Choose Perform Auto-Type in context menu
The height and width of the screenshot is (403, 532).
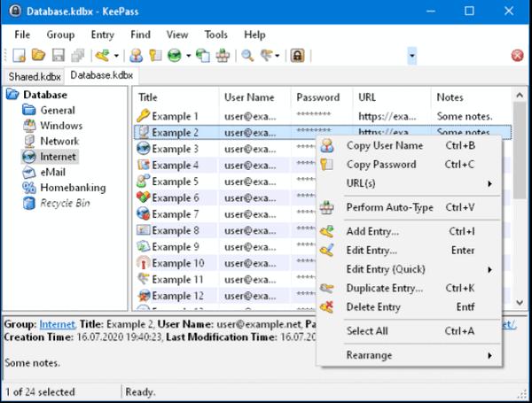click(409, 207)
